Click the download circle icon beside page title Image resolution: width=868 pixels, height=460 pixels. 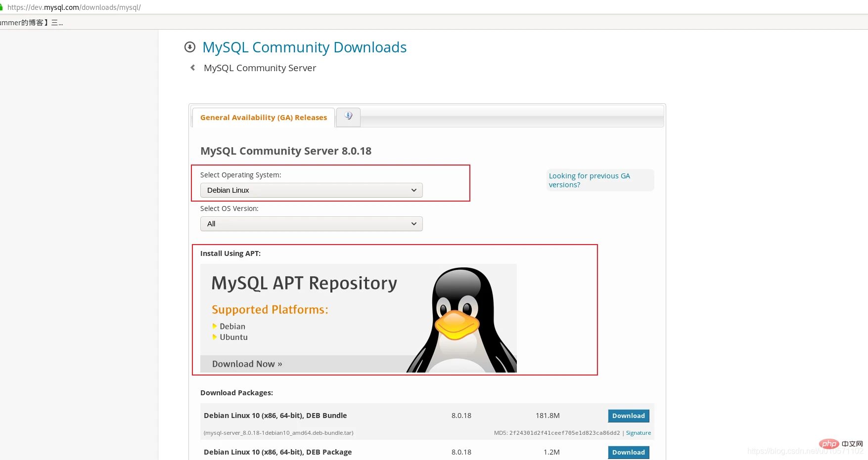pyautogui.click(x=190, y=47)
